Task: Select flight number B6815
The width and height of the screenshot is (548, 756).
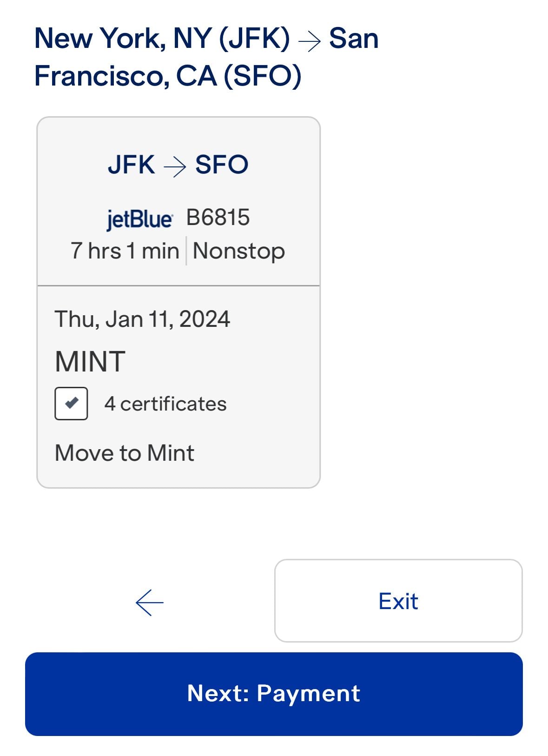Action: 218,218
